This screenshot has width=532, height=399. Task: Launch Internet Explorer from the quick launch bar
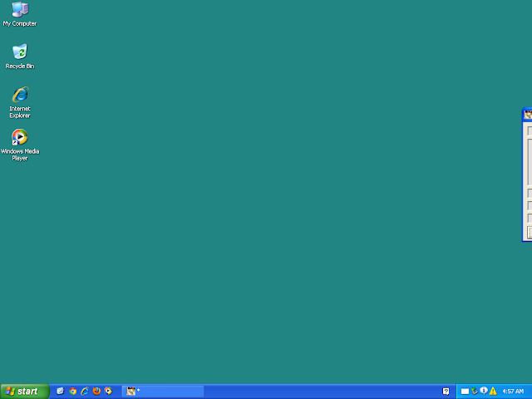coord(85,392)
